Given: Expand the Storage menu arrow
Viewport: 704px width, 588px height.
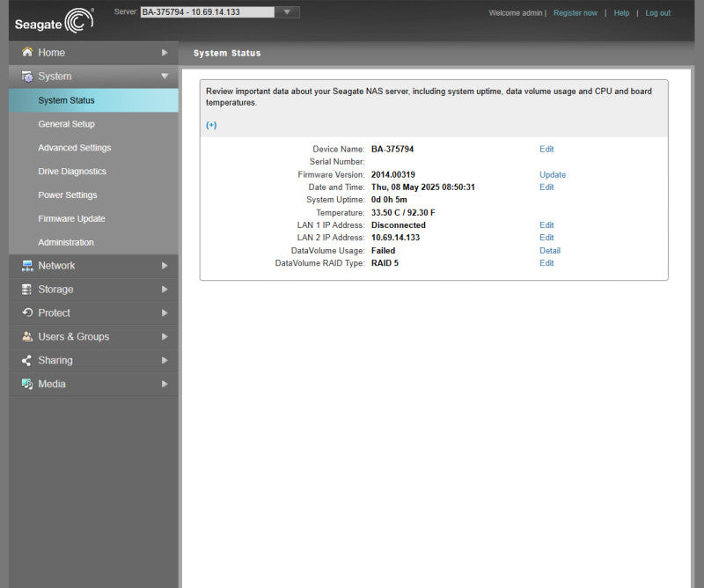Looking at the screenshot, I should coord(165,290).
